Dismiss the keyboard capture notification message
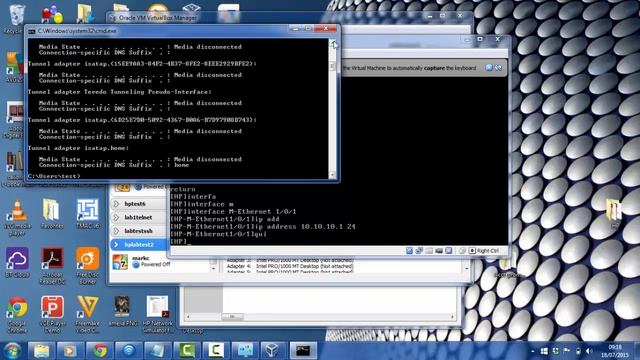Image resolution: width=640 pixels, height=360 pixels. tap(489, 68)
